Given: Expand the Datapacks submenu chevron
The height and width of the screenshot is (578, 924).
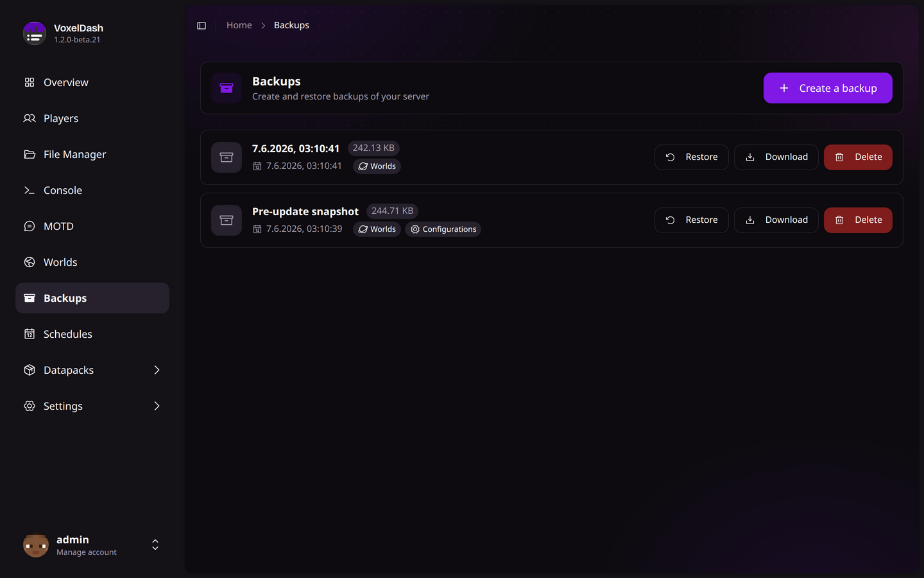Looking at the screenshot, I should click(157, 370).
